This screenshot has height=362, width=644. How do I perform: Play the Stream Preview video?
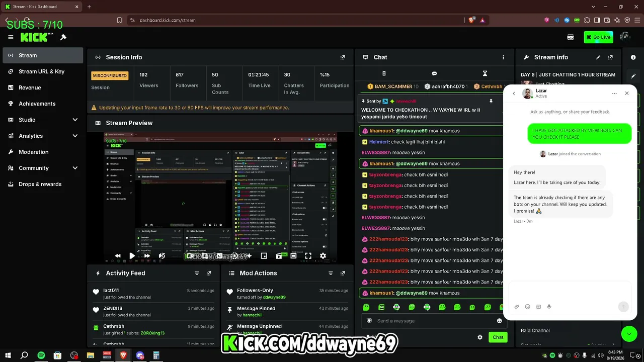coord(132,256)
